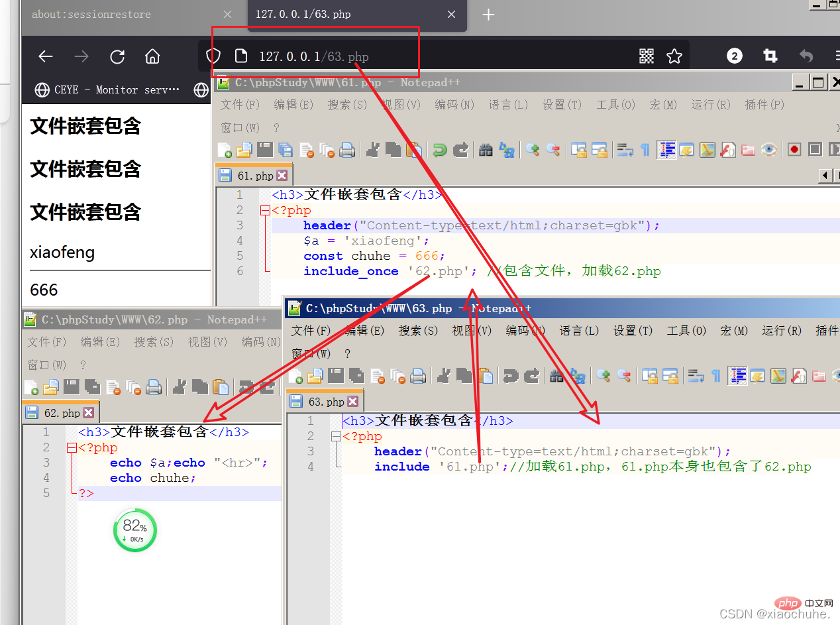Open a new browser tab
This screenshot has height=625, width=840.
tap(488, 15)
